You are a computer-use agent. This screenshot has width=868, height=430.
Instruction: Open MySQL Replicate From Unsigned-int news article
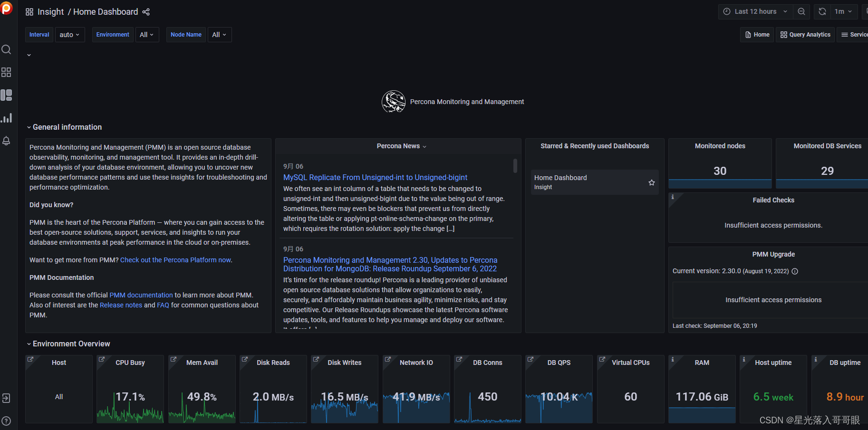tap(376, 177)
